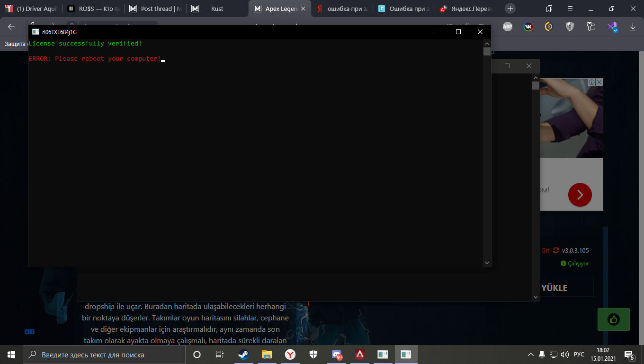Switch input language РУС
The height and width of the screenshot is (364, 644).
tap(579, 355)
